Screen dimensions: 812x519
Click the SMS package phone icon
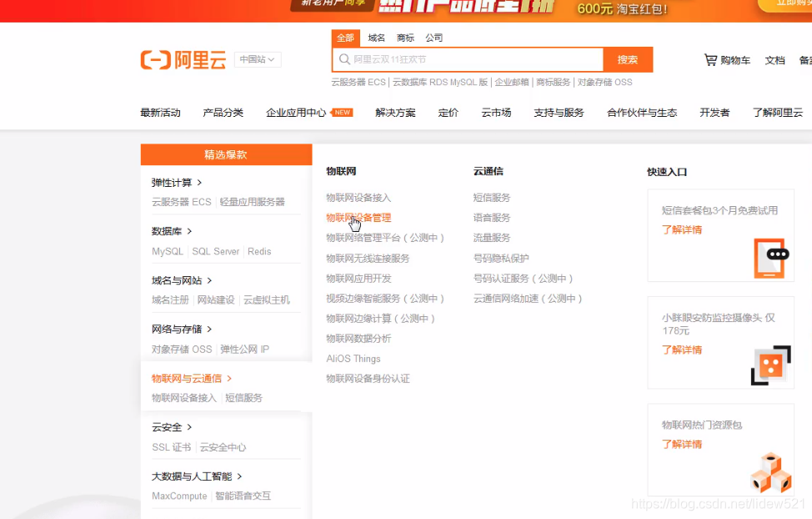[x=771, y=258]
